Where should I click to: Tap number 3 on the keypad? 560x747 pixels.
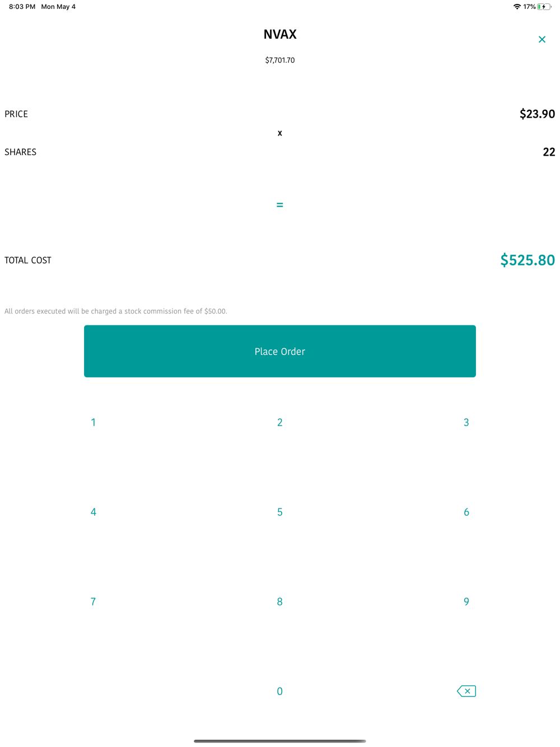466,422
